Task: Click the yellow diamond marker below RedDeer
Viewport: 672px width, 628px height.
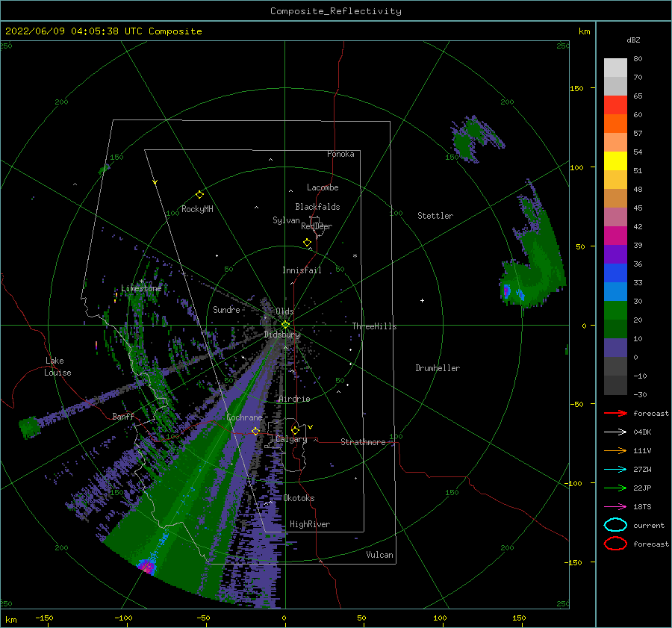Action: [x=307, y=243]
